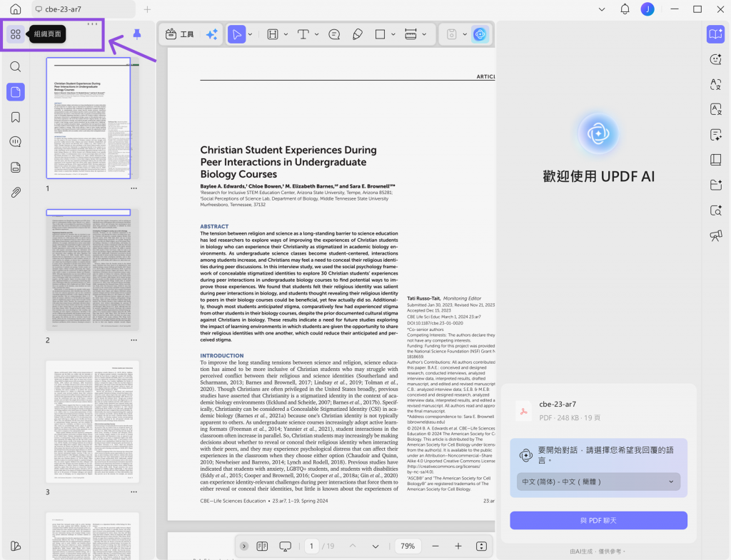
Task: Click the pin icon on thumbnail panel
Action: click(x=136, y=34)
